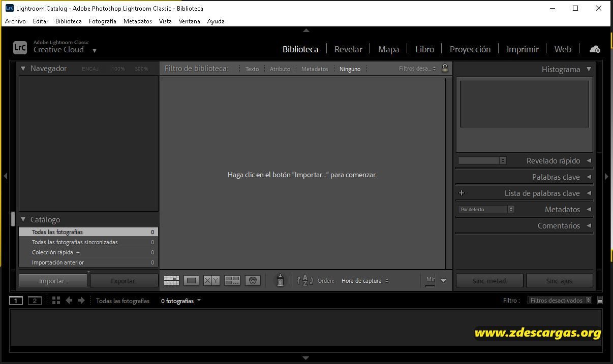Viewport: 613px width, 364px height.
Task: Open the Archivo menu
Action: [15, 21]
